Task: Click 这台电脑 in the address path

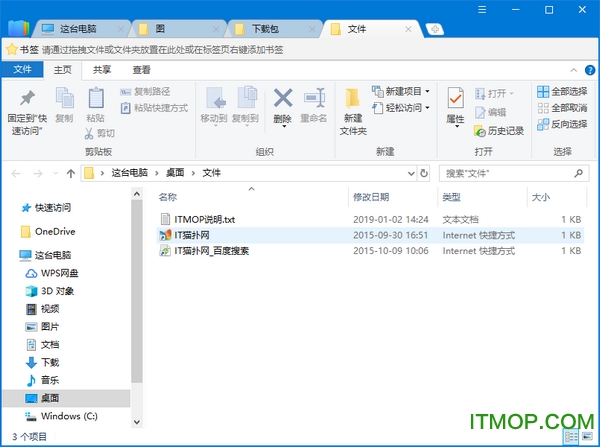Action: 129,173
